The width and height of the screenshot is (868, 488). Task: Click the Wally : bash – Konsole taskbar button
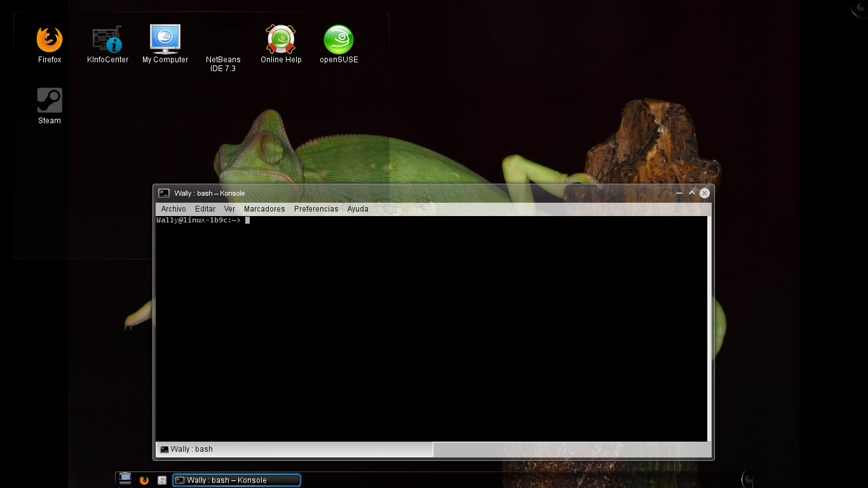235,480
